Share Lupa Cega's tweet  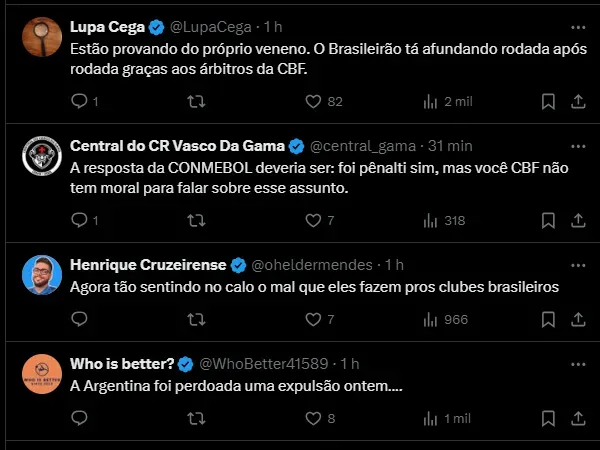click(578, 101)
